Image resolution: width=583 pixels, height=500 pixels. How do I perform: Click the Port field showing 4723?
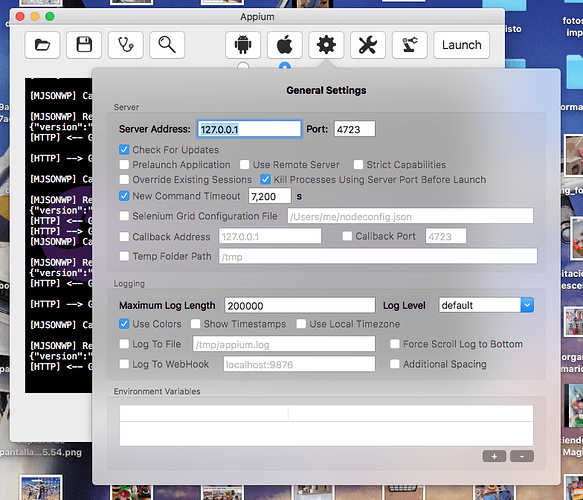[x=354, y=129]
